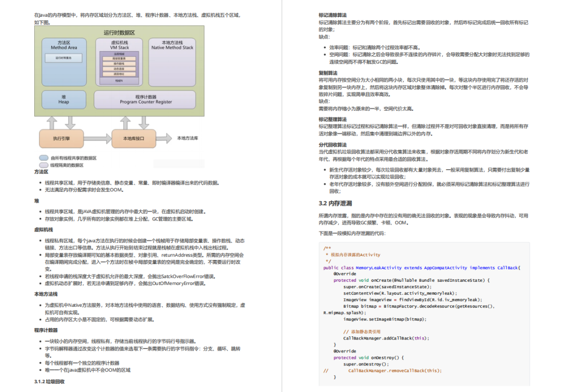Click bullet 占用的内存区大小是不固定的
Image resolution: width=562 pixels, height=392 pixels.
pyautogui.click(x=99, y=320)
